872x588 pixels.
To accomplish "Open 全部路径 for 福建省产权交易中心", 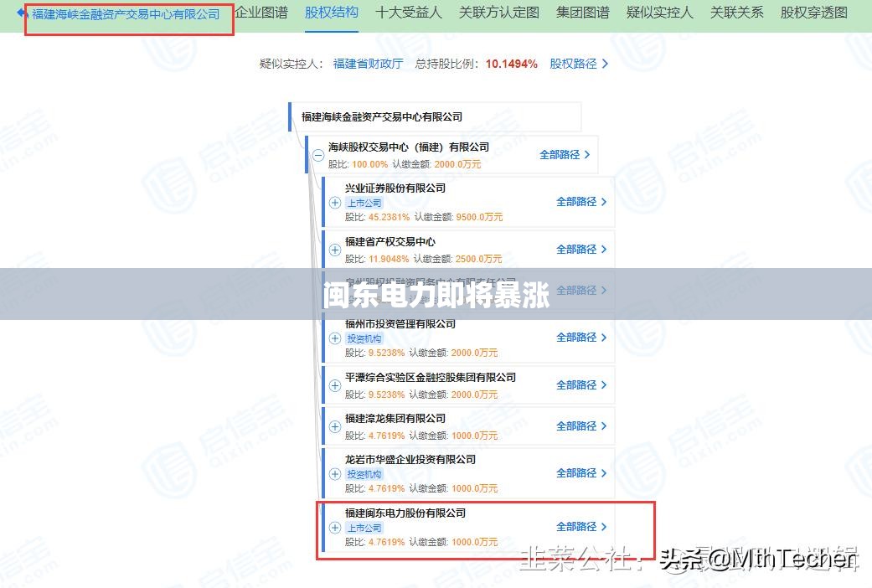I will point(581,250).
